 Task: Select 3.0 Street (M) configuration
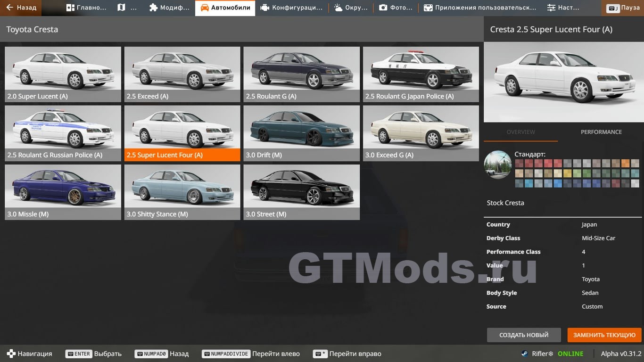point(301,192)
